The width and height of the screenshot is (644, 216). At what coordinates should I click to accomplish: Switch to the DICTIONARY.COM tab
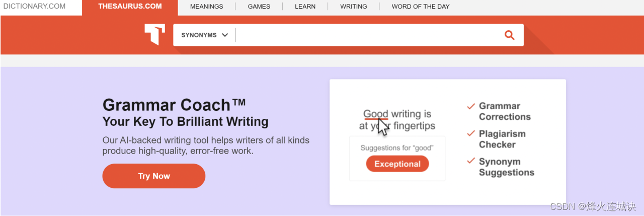click(x=34, y=7)
